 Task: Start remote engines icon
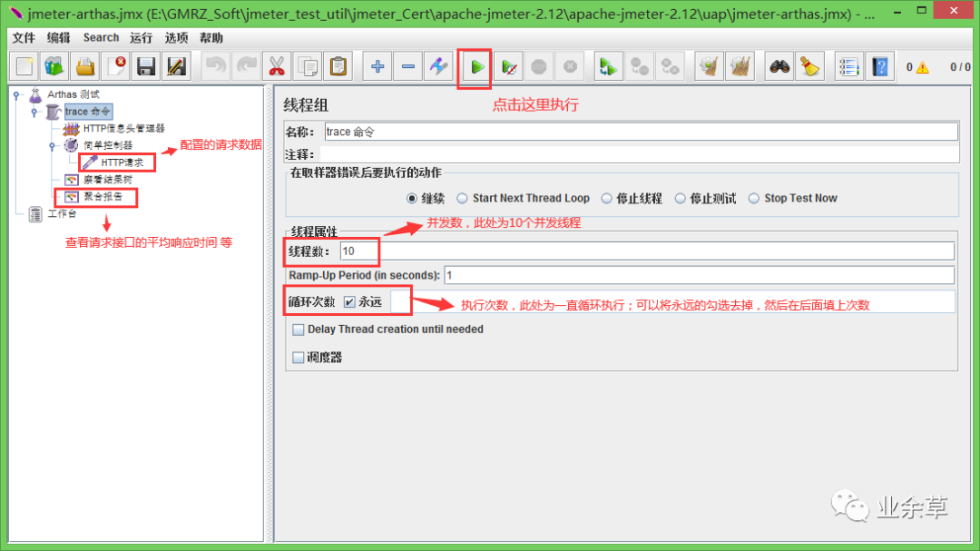(607, 66)
